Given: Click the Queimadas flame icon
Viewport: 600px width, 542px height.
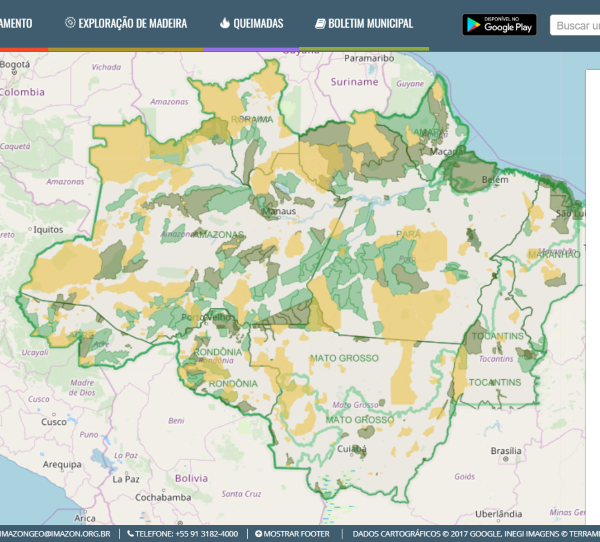Looking at the screenshot, I should click(x=224, y=23).
